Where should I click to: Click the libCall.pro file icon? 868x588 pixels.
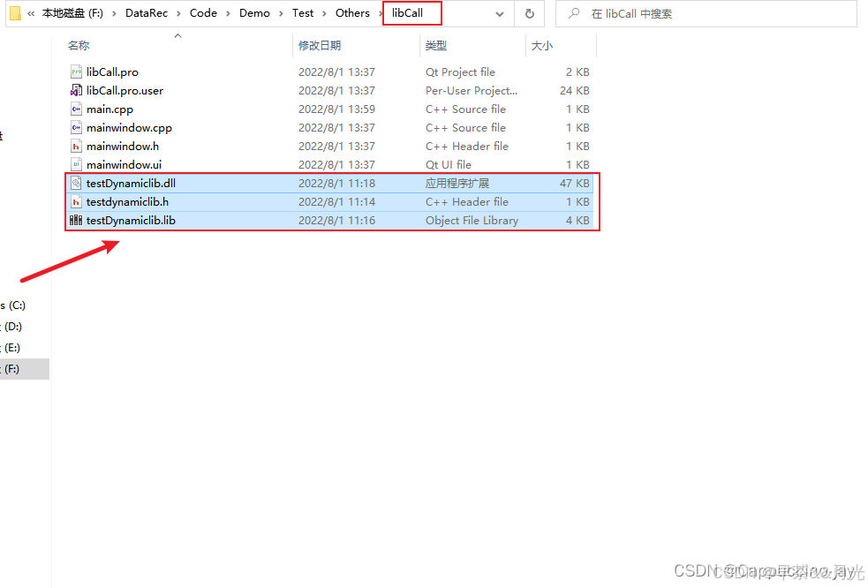(76, 72)
